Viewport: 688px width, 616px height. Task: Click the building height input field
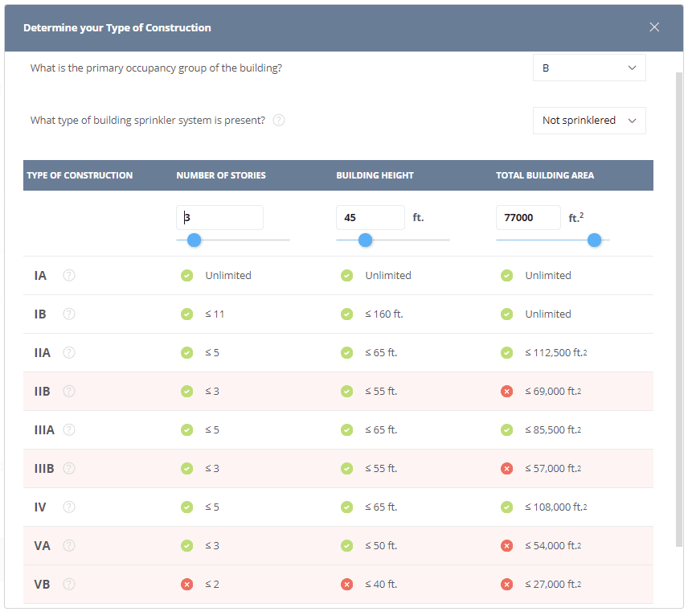click(370, 218)
